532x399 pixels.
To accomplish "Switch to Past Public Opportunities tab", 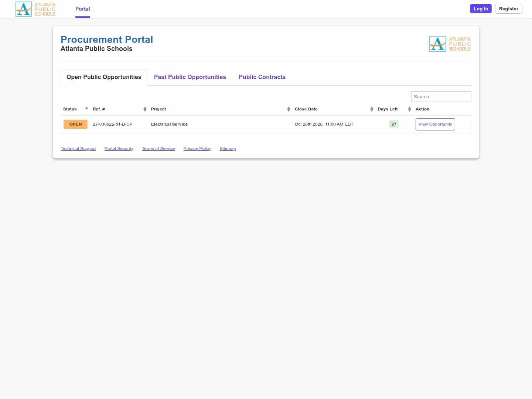I will pos(190,77).
